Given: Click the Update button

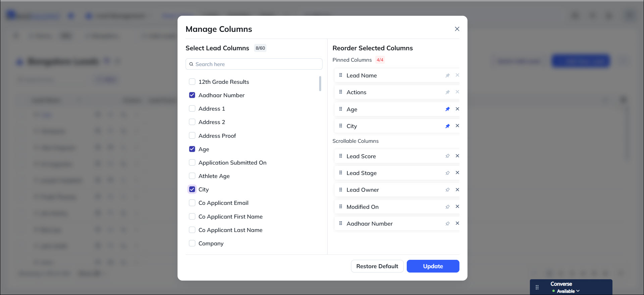Looking at the screenshot, I should tap(433, 266).
